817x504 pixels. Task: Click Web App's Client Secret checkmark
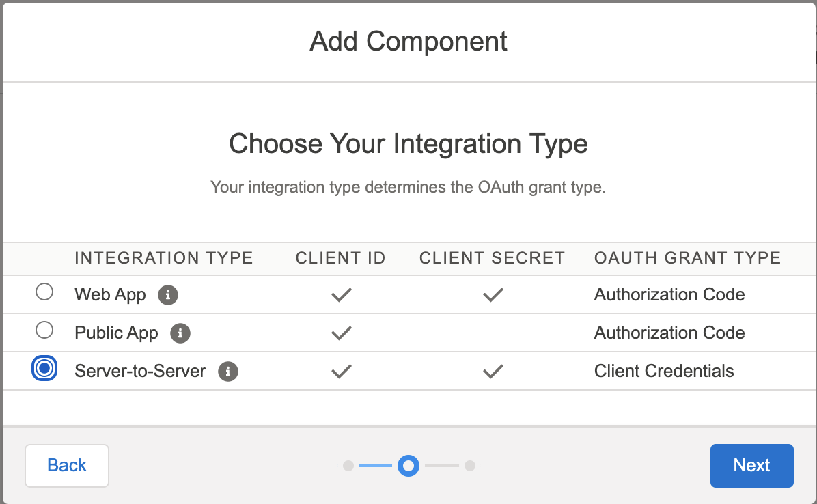[493, 295]
